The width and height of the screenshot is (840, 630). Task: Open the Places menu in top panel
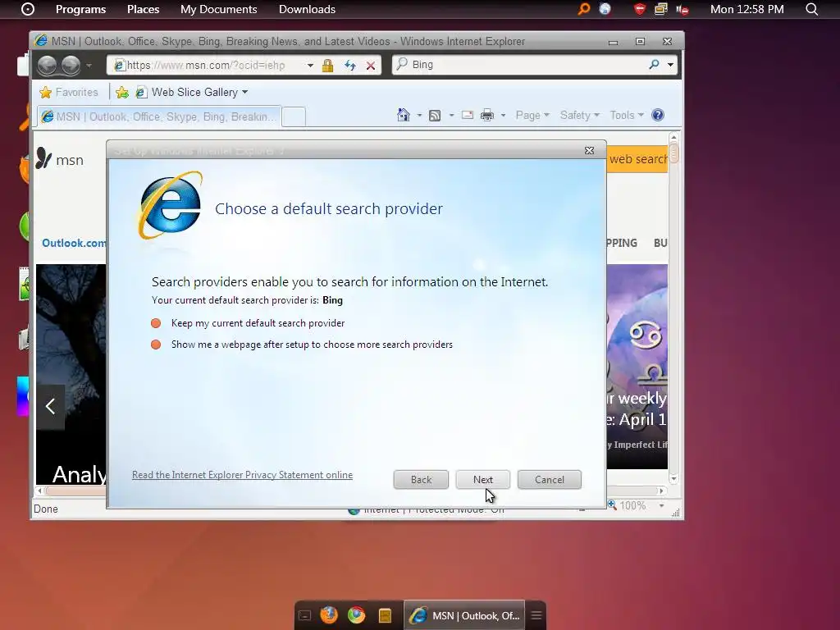coord(143,9)
